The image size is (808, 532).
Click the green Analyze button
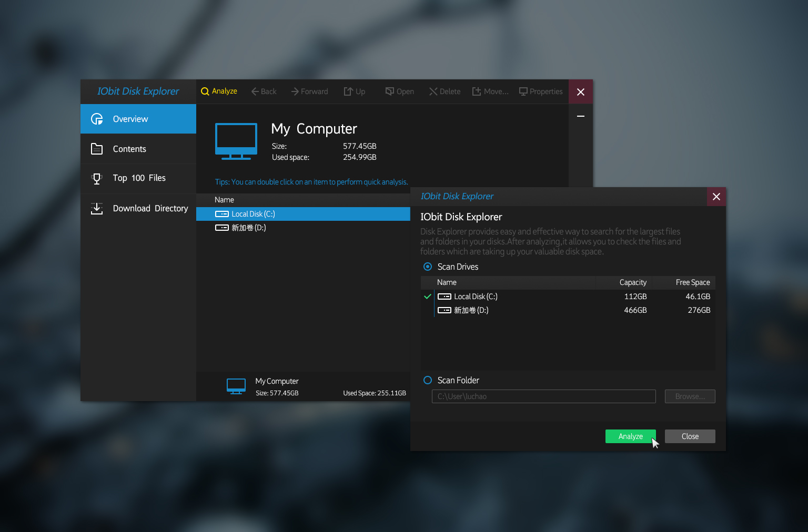[631, 436]
